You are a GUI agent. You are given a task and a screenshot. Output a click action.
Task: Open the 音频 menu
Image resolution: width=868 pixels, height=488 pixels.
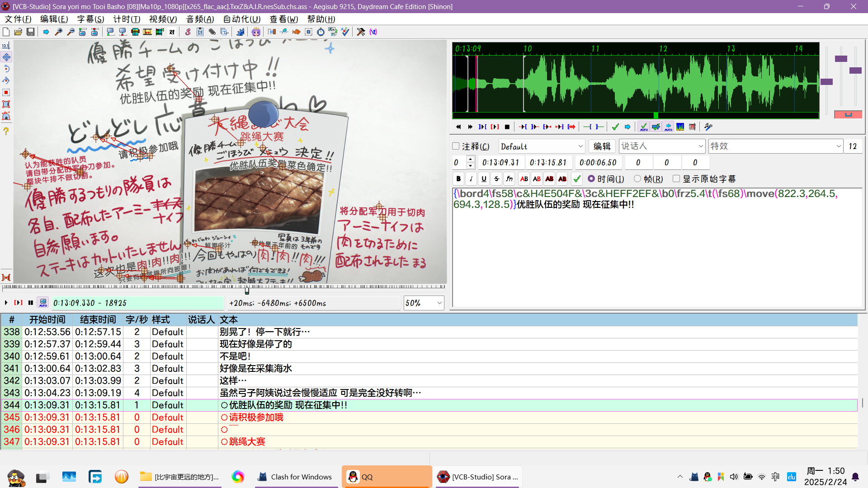tap(200, 19)
